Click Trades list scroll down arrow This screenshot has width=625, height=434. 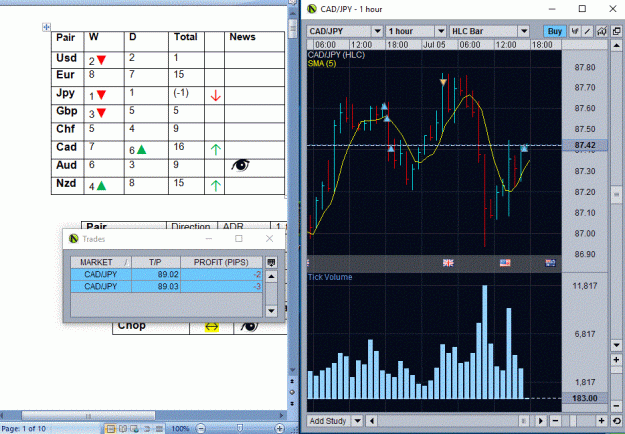click(x=271, y=311)
